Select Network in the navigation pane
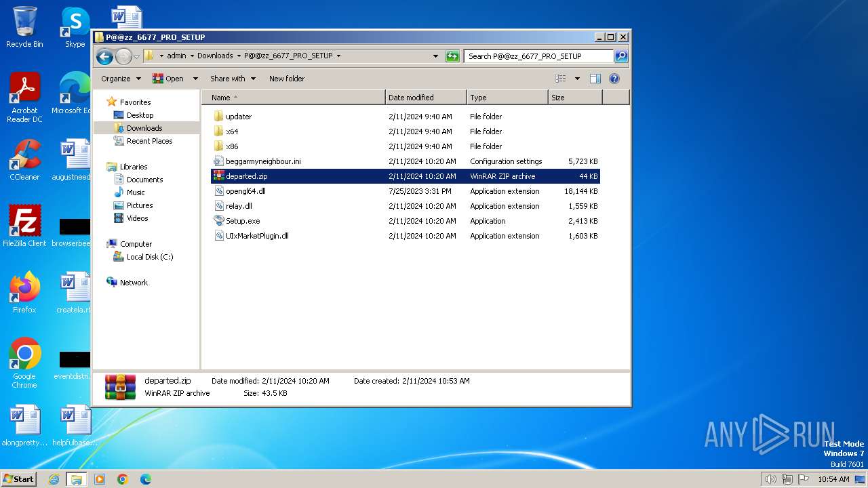The width and height of the screenshot is (868, 488). (x=134, y=283)
